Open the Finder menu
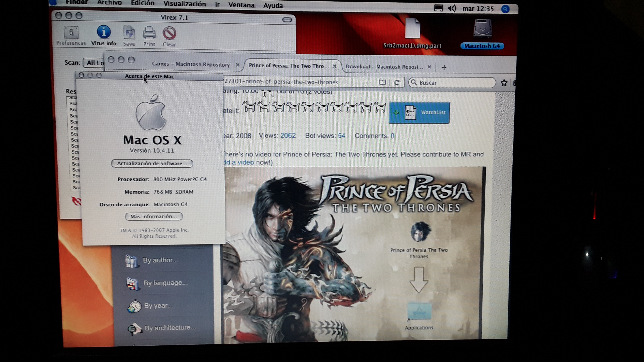The width and height of the screenshot is (644, 362). point(77,2)
